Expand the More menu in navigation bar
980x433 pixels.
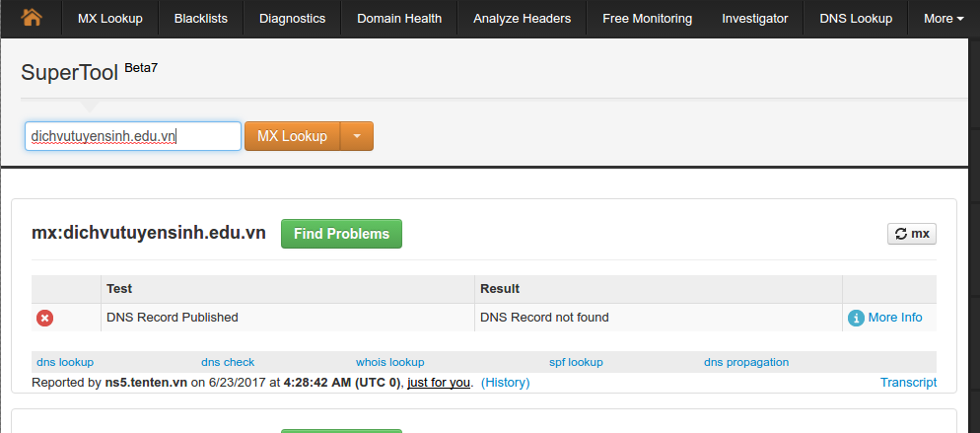click(x=944, y=18)
